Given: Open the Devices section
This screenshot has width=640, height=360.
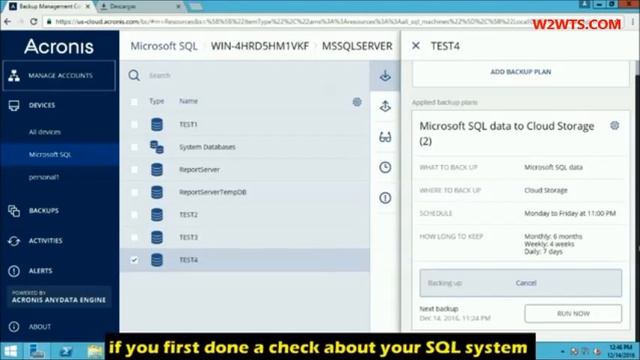Looking at the screenshot, I should [x=42, y=105].
